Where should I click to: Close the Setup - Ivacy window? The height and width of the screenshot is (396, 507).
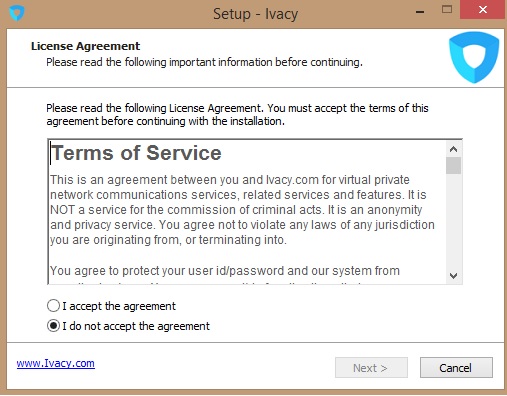pos(483,10)
